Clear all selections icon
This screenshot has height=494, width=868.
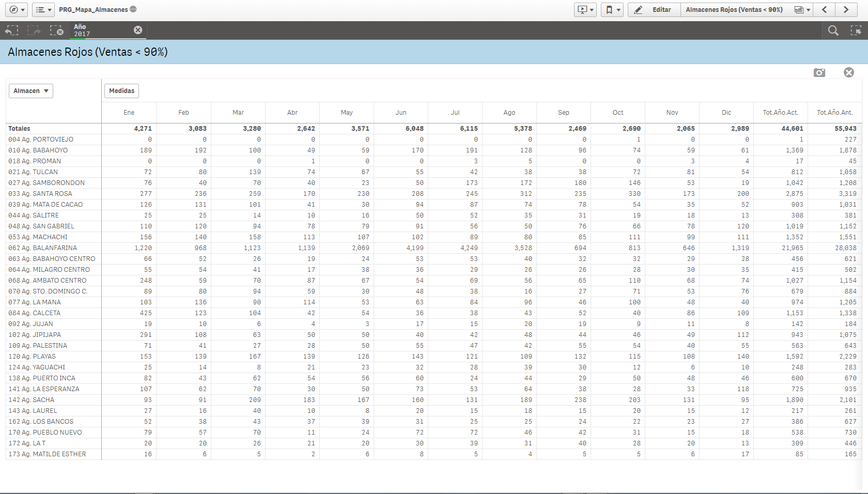[57, 30]
